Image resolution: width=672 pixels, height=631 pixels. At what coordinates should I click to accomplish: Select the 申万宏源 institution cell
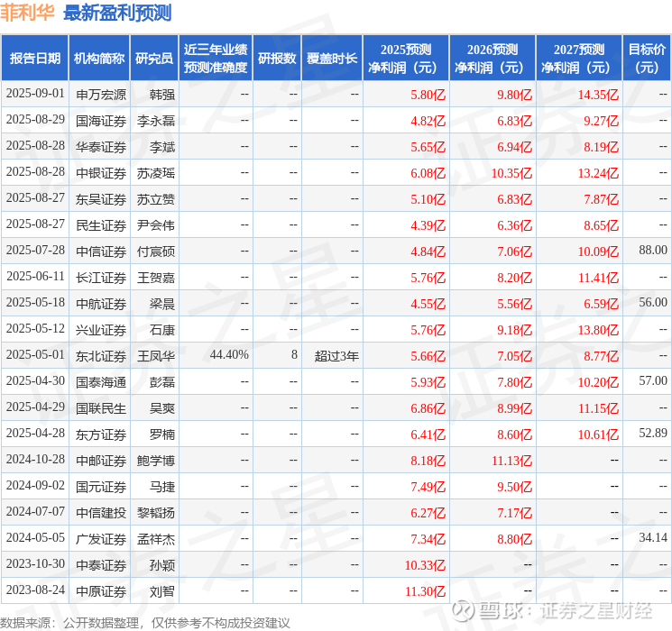(101, 95)
